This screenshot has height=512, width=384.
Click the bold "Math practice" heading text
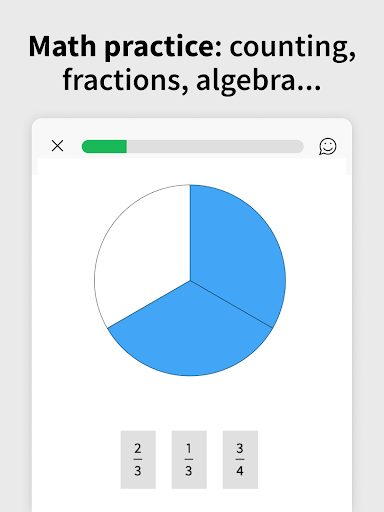click(121, 47)
